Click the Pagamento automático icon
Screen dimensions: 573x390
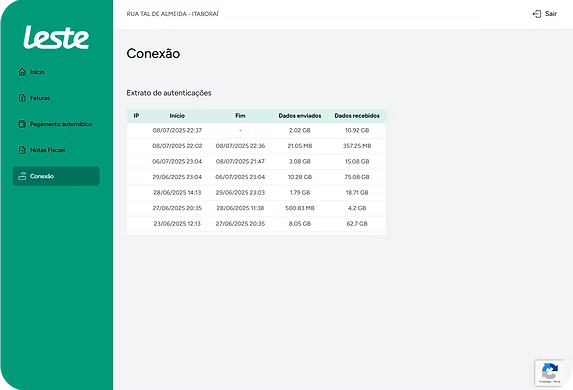22,124
